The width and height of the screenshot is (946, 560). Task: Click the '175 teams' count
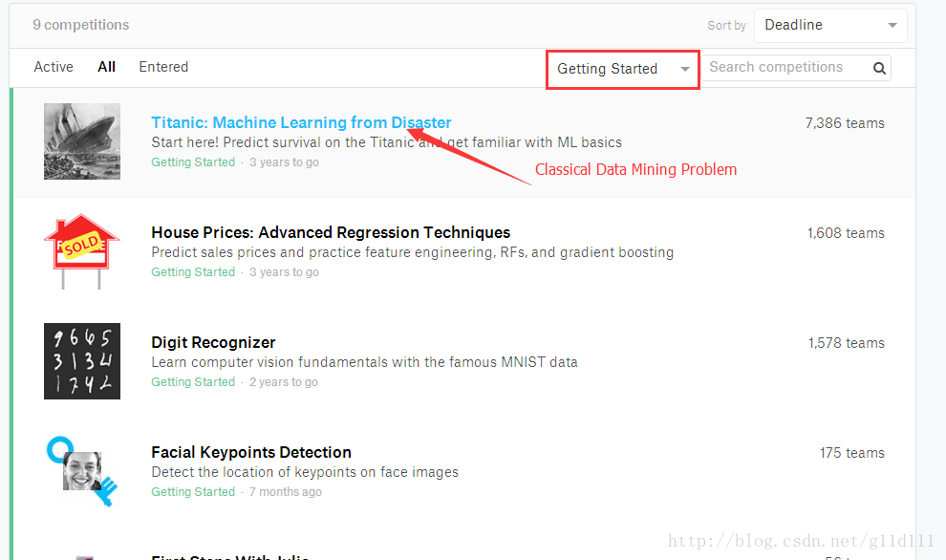[852, 453]
